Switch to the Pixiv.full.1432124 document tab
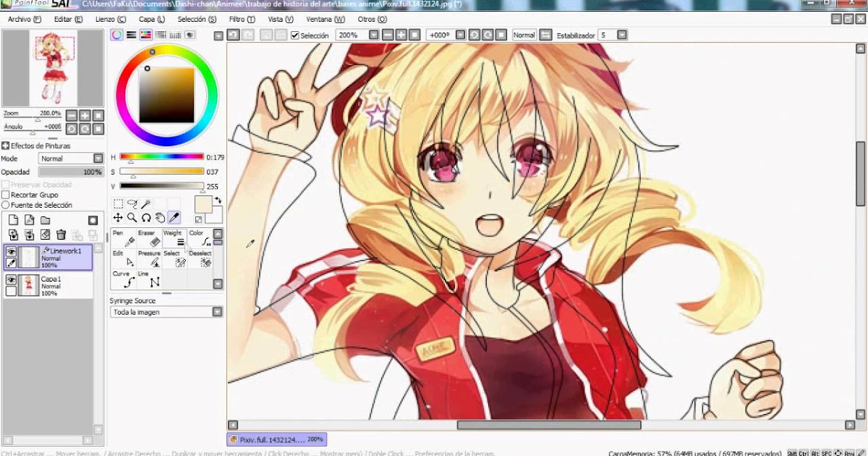868x456 pixels. click(x=276, y=439)
